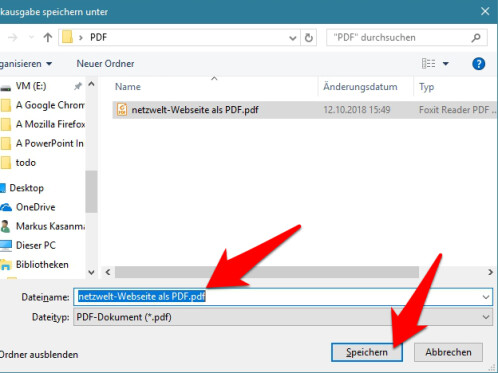Image resolution: width=498 pixels, height=373 pixels.
Task: Open the Dateityp PDF-Dokument combo box
Action: 283,317
